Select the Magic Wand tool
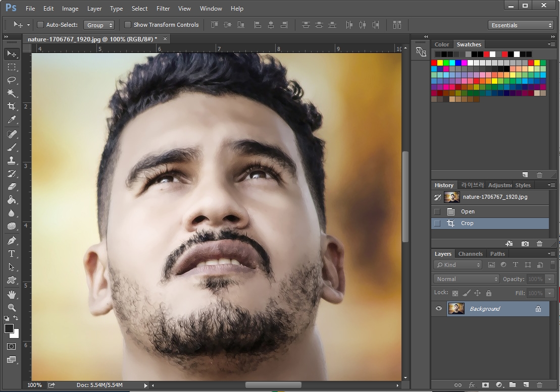The width and height of the screenshot is (560, 392). tap(11, 93)
